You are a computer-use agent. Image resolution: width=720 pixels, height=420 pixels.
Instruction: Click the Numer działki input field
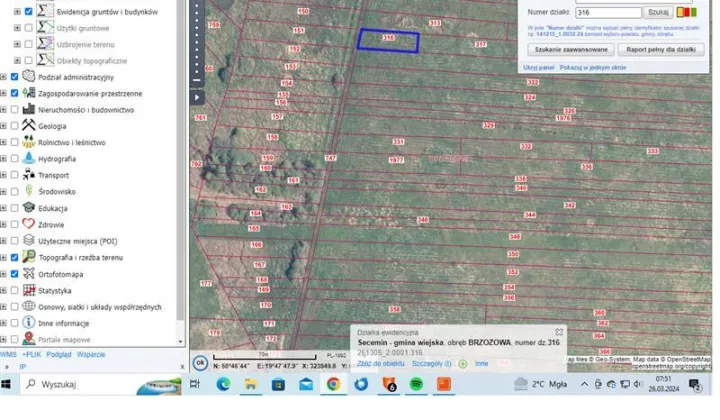(x=608, y=12)
